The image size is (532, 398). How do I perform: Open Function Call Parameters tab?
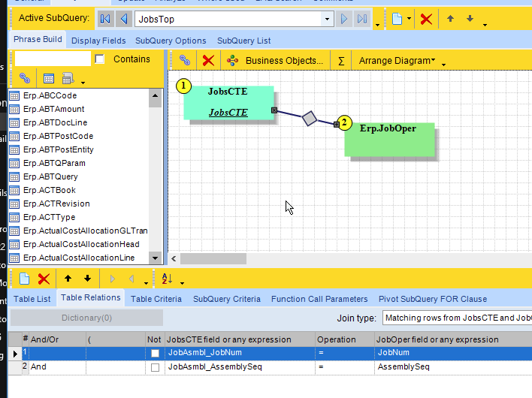[x=319, y=299]
